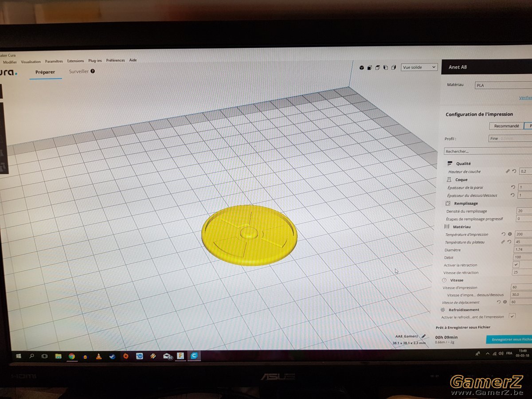Click the link icon for Température du plateau

pos(503,242)
